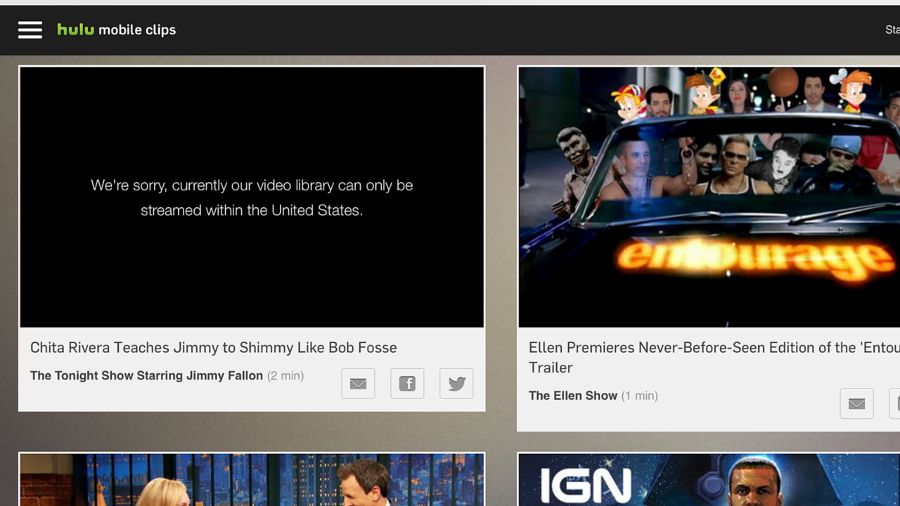Click the United States streaming restriction message
Viewport: 900px width, 506px height.
click(x=252, y=198)
